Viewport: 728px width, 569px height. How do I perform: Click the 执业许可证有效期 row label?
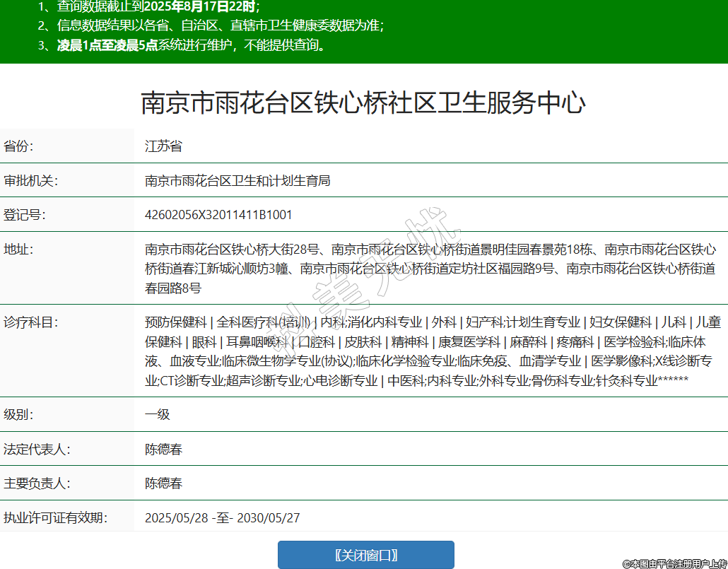click(x=55, y=518)
